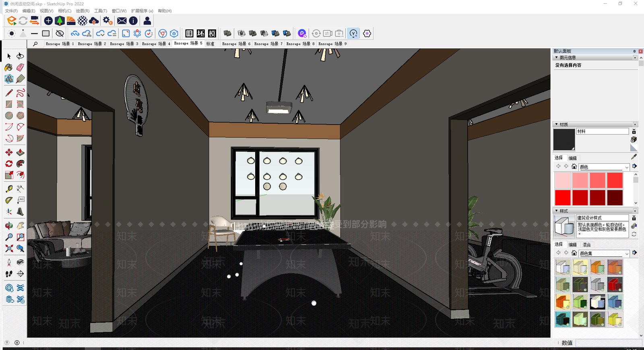644x350 pixels.
Task: Activate the Rectangle tool
Action: point(9,104)
